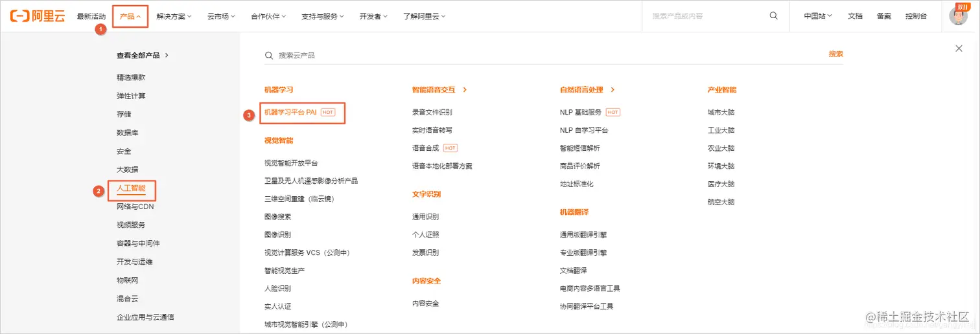Open 机器学习平台 PAI link
The width and height of the screenshot is (980, 334).
coord(290,112)
